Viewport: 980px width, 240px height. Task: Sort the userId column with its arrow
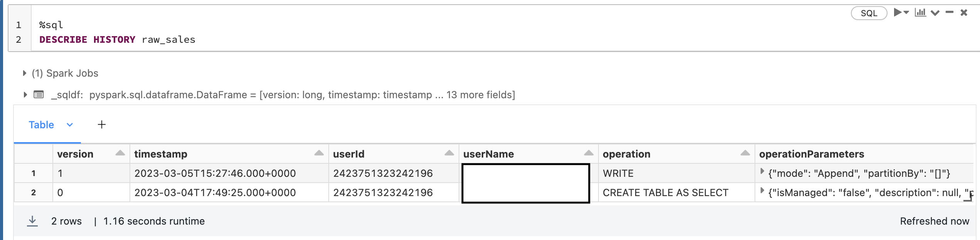click(x=449, y=153)
